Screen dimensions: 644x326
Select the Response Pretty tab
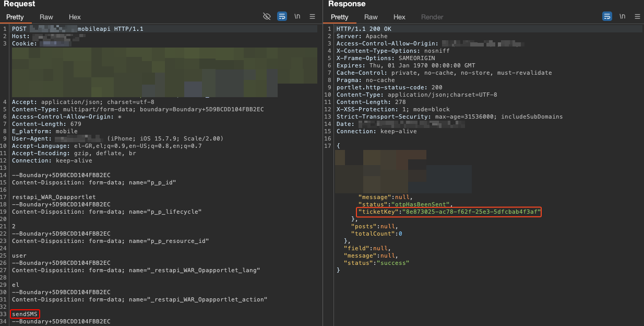(x=339, y=17)
